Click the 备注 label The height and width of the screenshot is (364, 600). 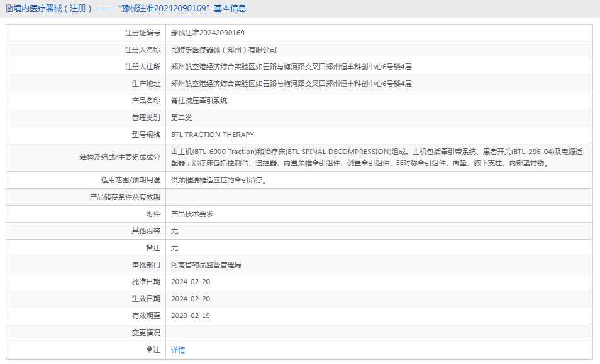(153, 248)
